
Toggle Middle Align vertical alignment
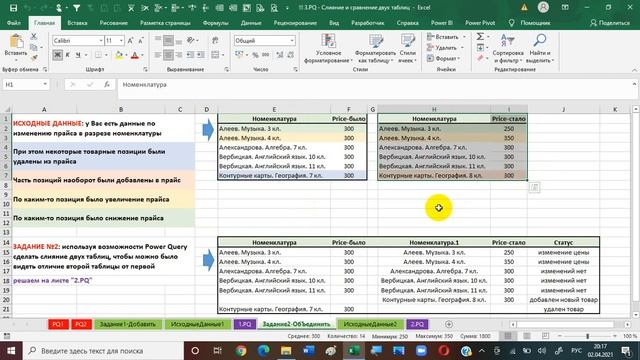tap(168, 40)
